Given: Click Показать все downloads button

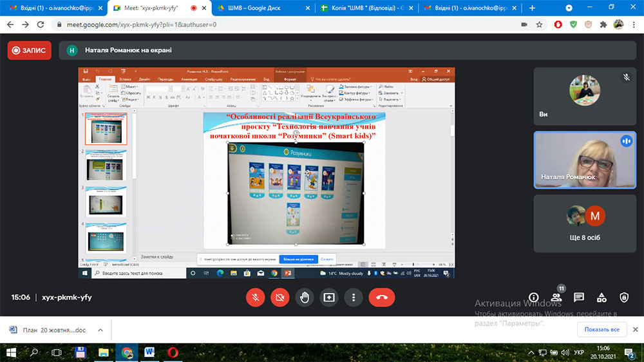Looking at the screenshot, I should pyautogui.click(x=601, y=330).
